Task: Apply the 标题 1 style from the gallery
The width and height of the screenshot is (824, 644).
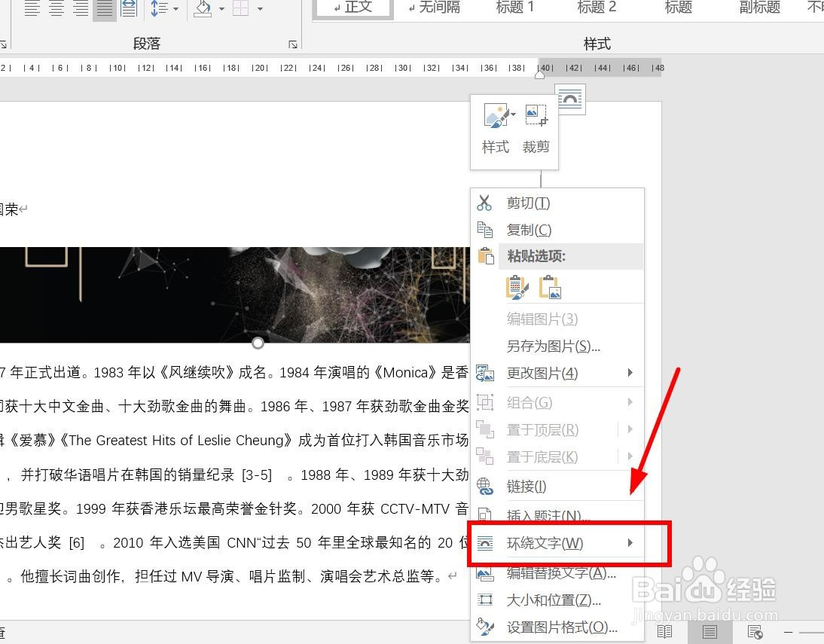Action: [x=515, y=8]
